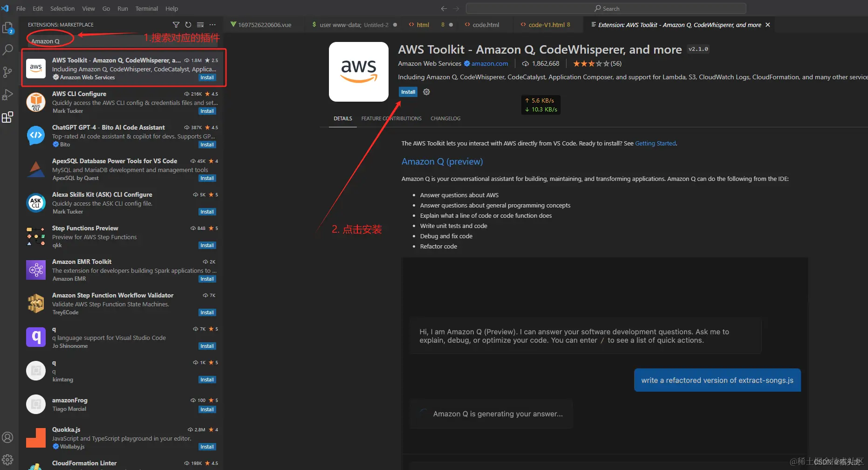Switch to 1697526220606.vue editor tab
This screenshot has height=470, width=868.
[264, 25]
